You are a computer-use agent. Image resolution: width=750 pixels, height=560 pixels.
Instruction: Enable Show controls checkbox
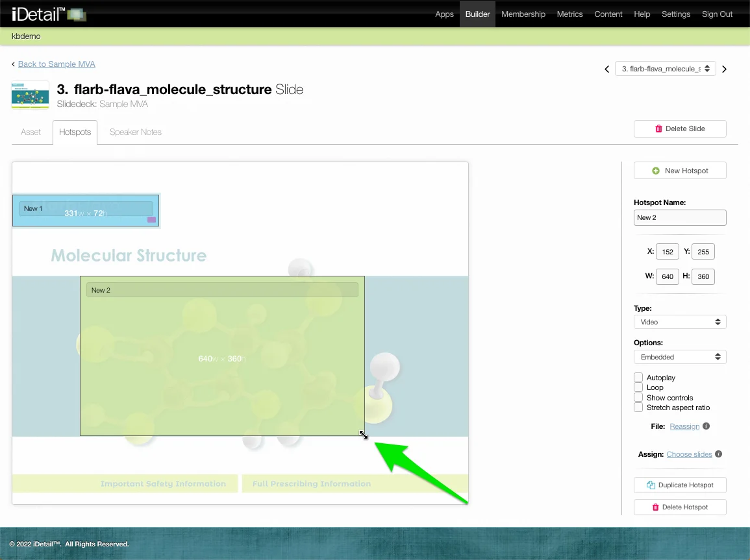(x=638, y=398)
